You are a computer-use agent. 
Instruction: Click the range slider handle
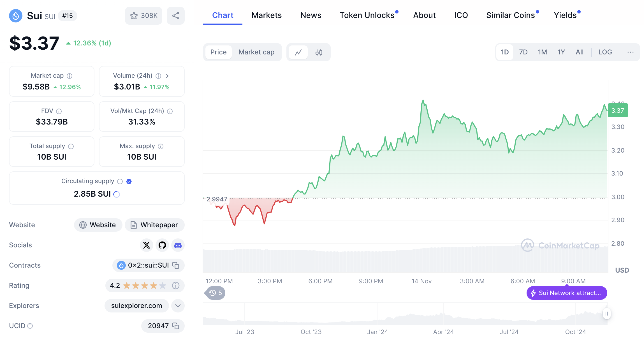click(x=607, y=314)
